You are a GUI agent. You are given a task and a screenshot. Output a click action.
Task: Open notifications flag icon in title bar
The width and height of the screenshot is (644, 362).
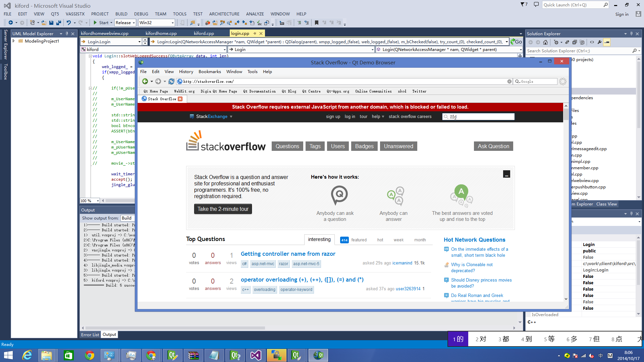[x=524, y=5]
